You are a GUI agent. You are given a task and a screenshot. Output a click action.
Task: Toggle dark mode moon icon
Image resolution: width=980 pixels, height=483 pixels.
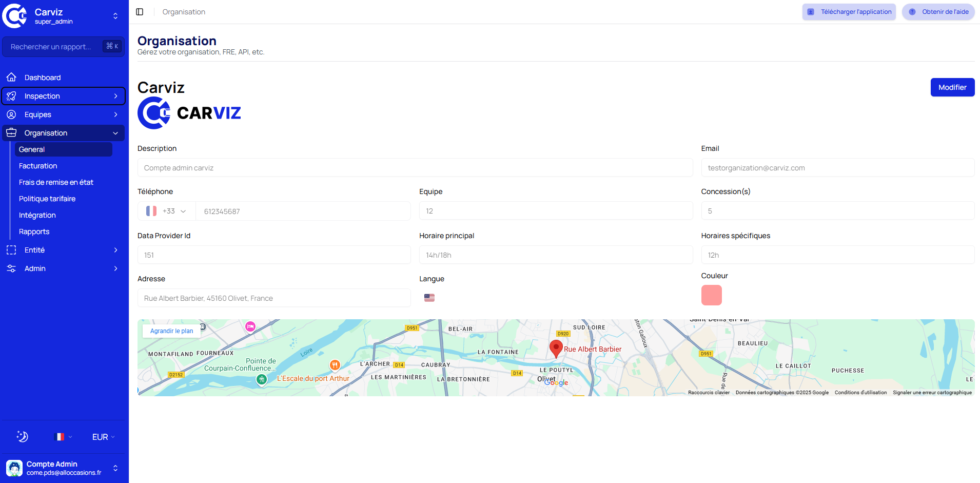click(22, 436)
